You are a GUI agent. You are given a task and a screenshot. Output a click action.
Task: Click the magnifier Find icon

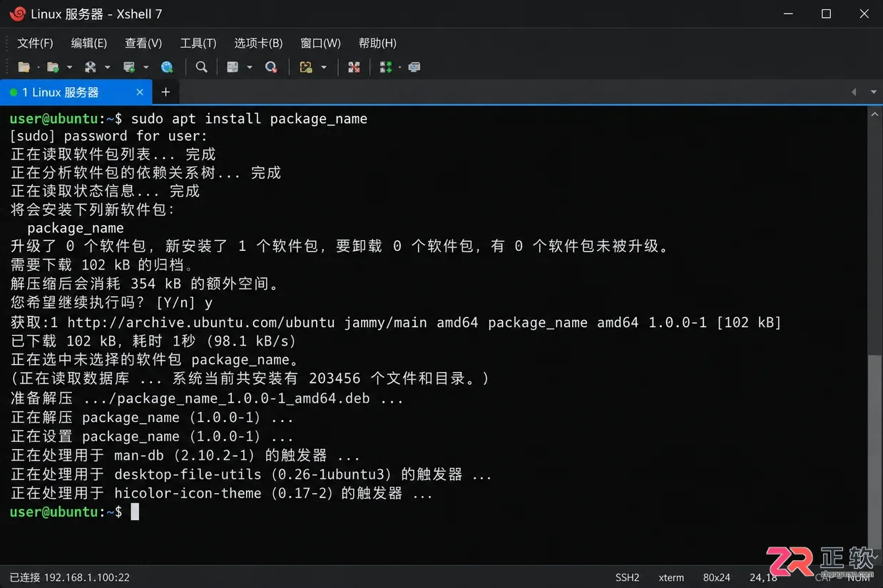point(202,67)
